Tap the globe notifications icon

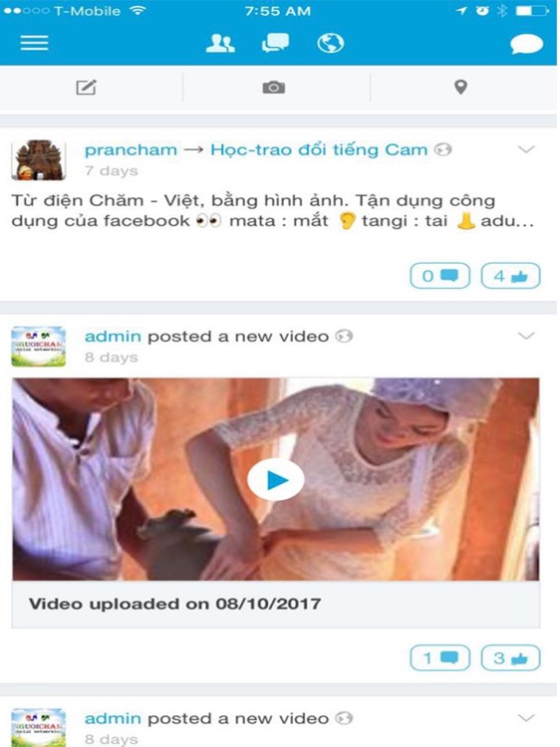tap(330, 44)
